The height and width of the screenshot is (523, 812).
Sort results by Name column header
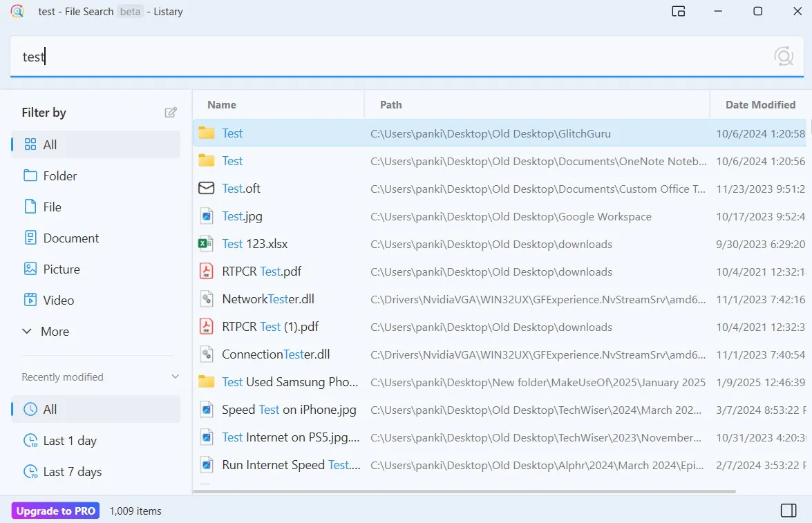coord(222,105)
